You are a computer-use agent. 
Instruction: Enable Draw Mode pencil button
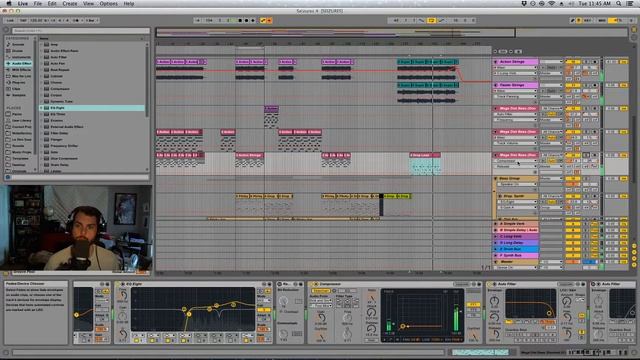tap(573, 20)
